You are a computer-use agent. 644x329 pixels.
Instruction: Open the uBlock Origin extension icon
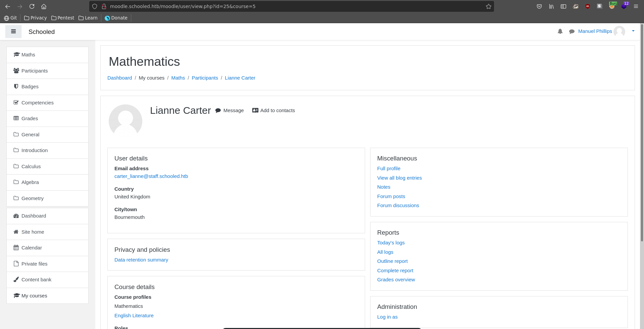point(587,6)
